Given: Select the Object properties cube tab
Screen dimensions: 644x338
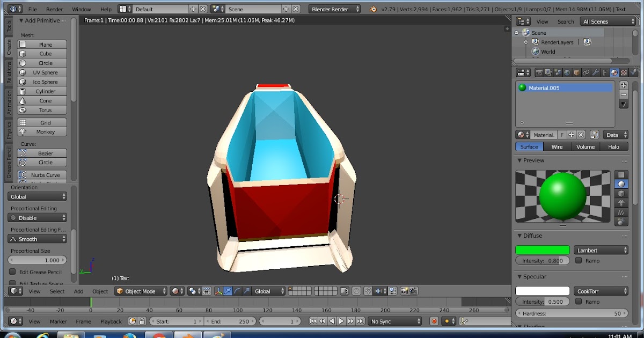Looking at the screenshot, I should 576,72.
